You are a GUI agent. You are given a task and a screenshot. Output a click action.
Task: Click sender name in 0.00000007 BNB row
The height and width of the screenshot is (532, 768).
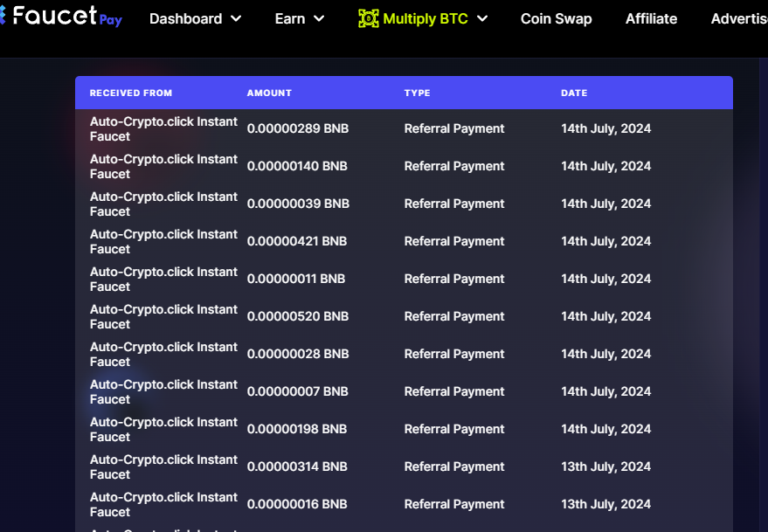click(163, 392)
